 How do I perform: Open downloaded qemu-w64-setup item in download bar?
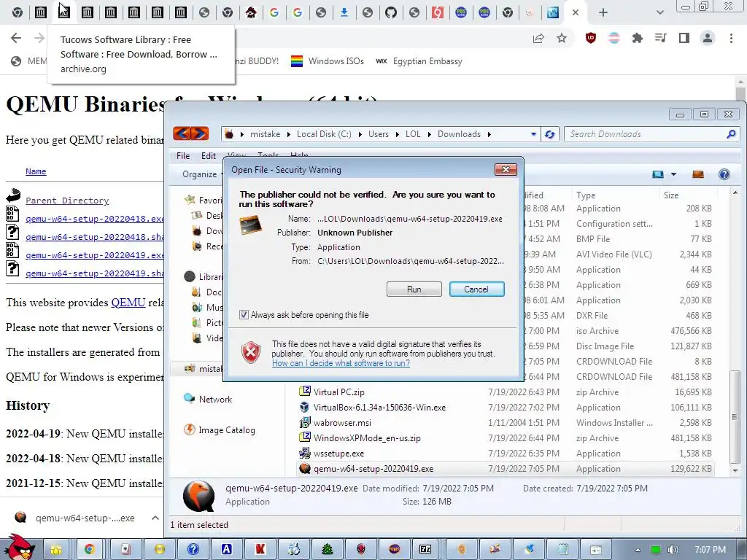tap(76, 518)
